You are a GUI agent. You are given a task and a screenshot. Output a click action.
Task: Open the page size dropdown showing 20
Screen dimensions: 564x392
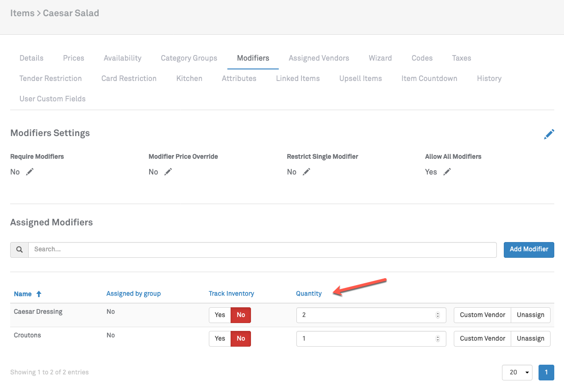tap(517, 372)
